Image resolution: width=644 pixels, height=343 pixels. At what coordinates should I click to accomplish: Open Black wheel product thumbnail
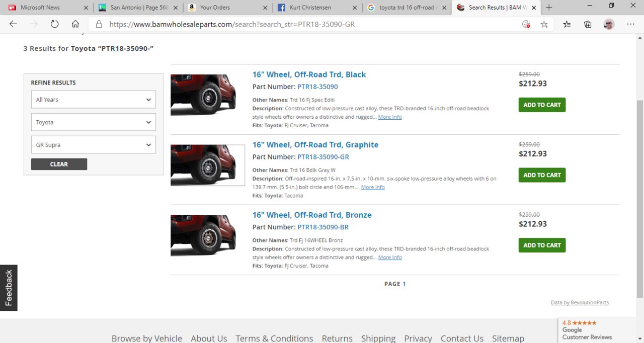203,95
